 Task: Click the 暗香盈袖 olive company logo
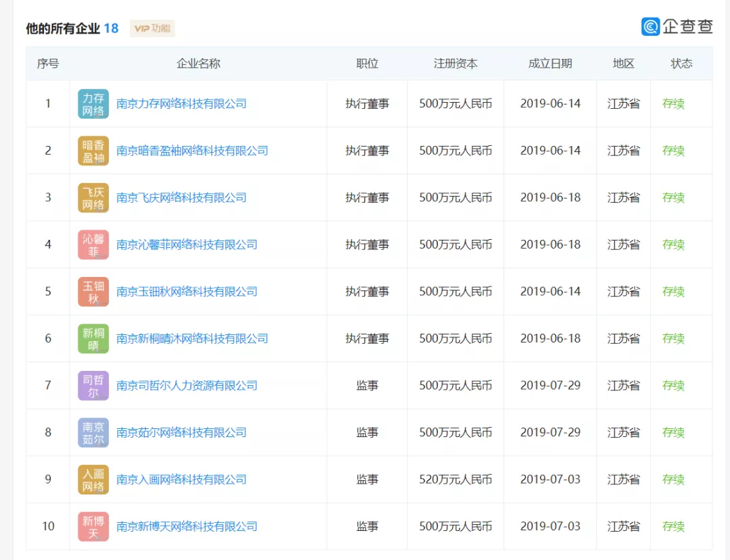[x=93, y=151]
